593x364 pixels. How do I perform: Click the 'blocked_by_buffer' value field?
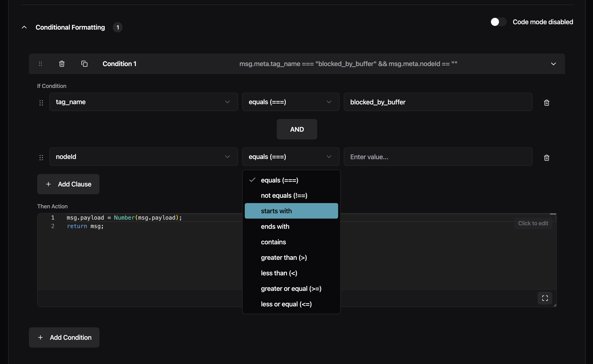(x=438, y=102)
